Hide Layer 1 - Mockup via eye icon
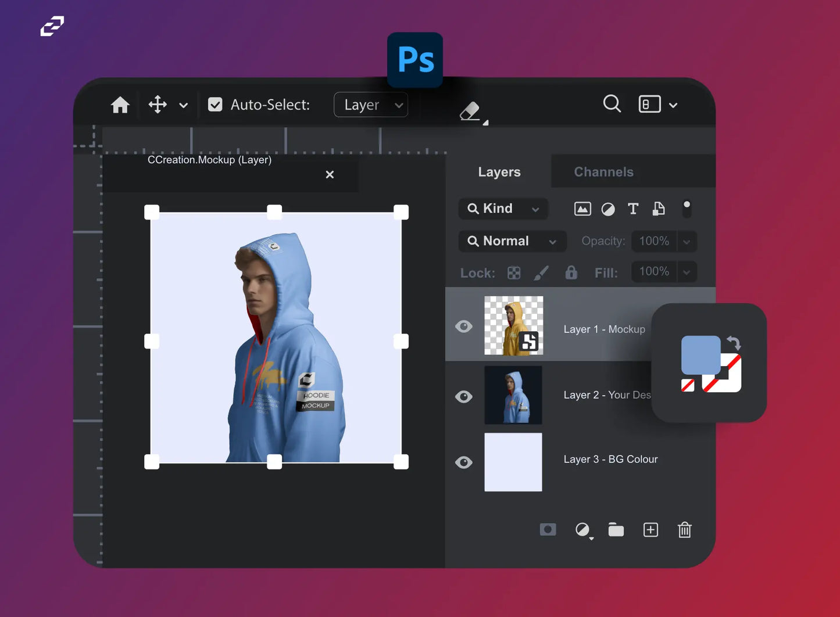This screenshot has height=617, width=840. [464, 327]
